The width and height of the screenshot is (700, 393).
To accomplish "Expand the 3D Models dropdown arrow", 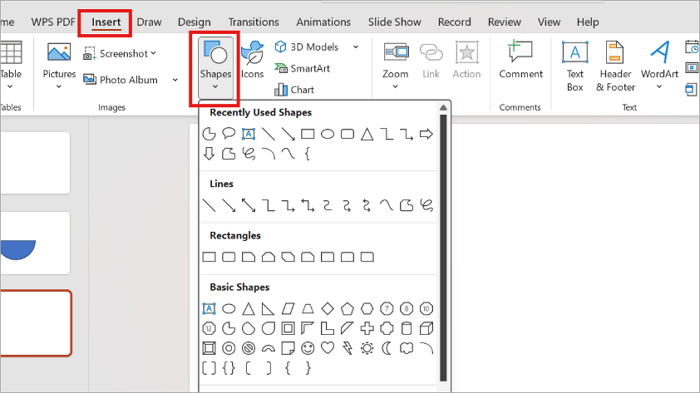I will point(356,47).
